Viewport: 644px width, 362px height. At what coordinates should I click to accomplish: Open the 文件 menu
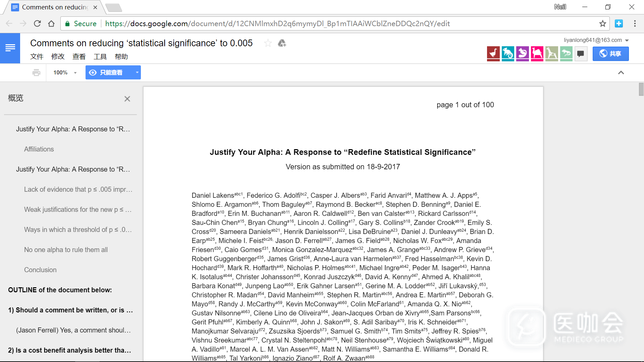(x=37, y=57)
